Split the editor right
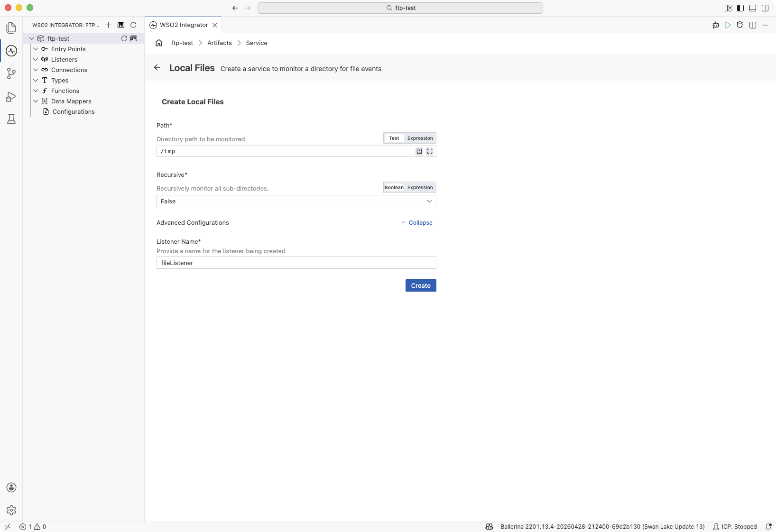This screenshot has height=532, width=776. coord(753,25)
